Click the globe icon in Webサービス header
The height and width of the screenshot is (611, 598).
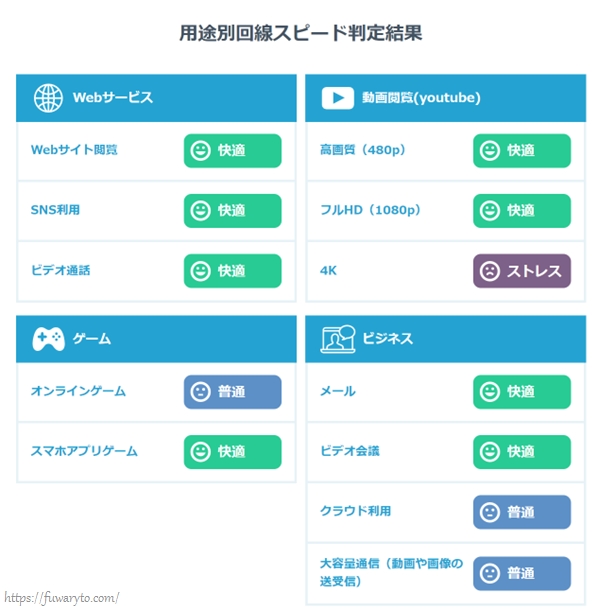(x=48, y=98)
